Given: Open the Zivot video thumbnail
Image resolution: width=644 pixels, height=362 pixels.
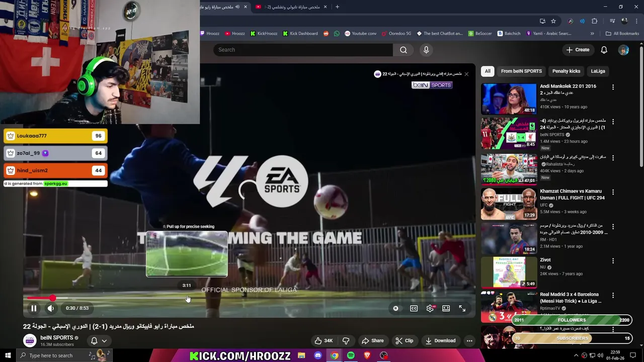Looking at the screenshot, I should pyautogui.click(x=509, y=272).
